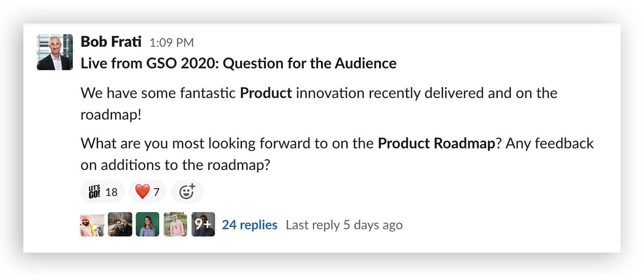This screenshot has width=644, height=276.
Task: Select the replier avatar wearing pink turban
Action: pos(92,225)
